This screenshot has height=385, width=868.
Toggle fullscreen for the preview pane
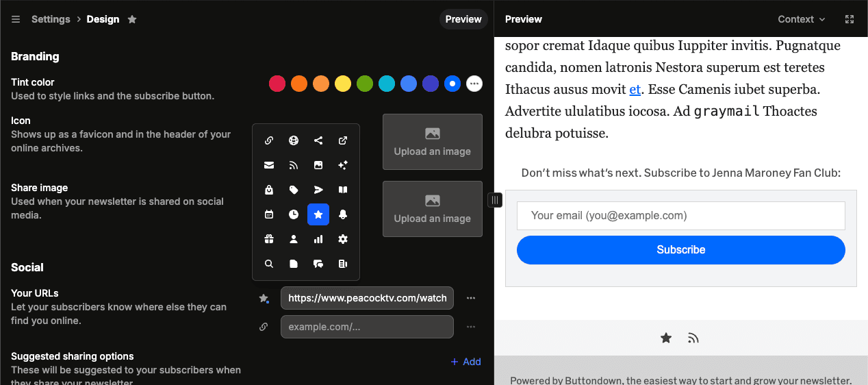[850, 19]
